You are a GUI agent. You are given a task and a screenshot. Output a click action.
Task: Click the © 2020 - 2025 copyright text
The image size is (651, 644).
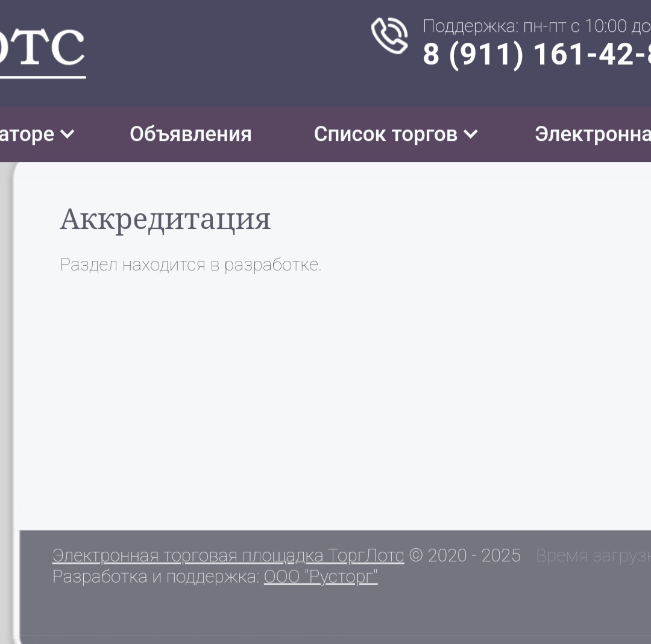pyautogui.click(x=465, y=555)
